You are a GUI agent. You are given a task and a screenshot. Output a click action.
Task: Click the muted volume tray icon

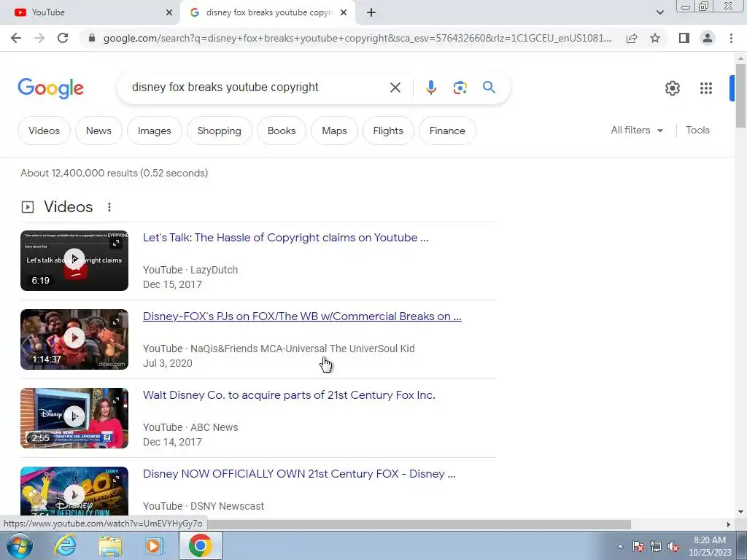tap(673, 546)
